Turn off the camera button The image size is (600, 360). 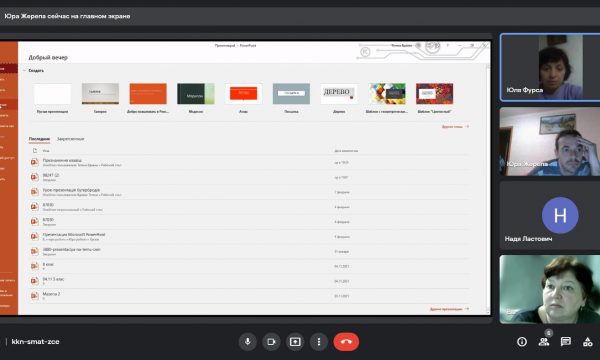click(x=271, y=342)
